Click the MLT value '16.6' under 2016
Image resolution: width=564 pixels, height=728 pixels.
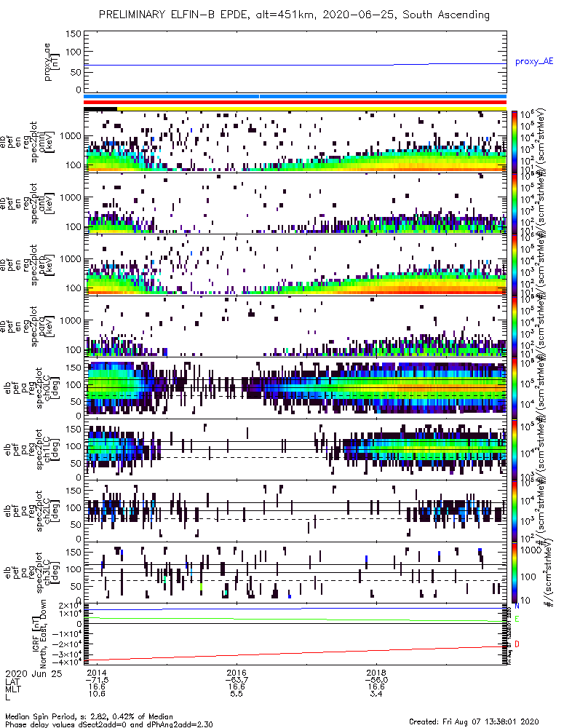coord(237,687)
